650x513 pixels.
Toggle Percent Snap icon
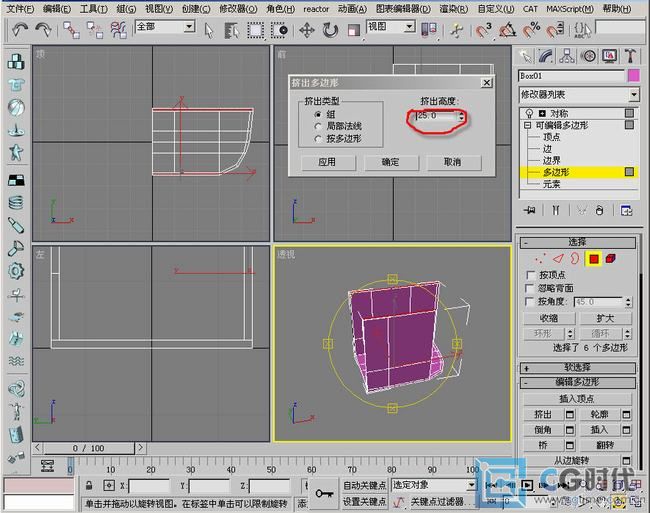click(x=531, y=30)
